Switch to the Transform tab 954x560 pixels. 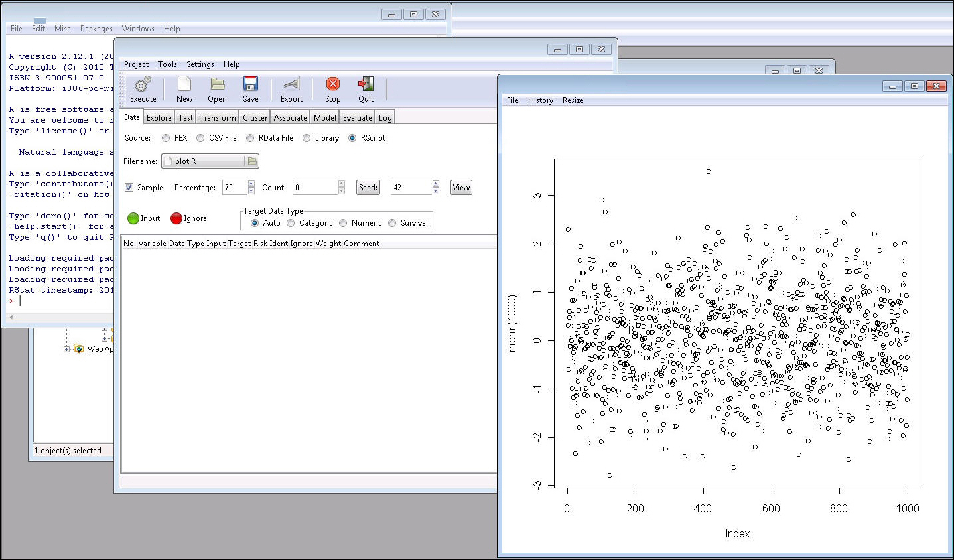(x=218, y=118)
